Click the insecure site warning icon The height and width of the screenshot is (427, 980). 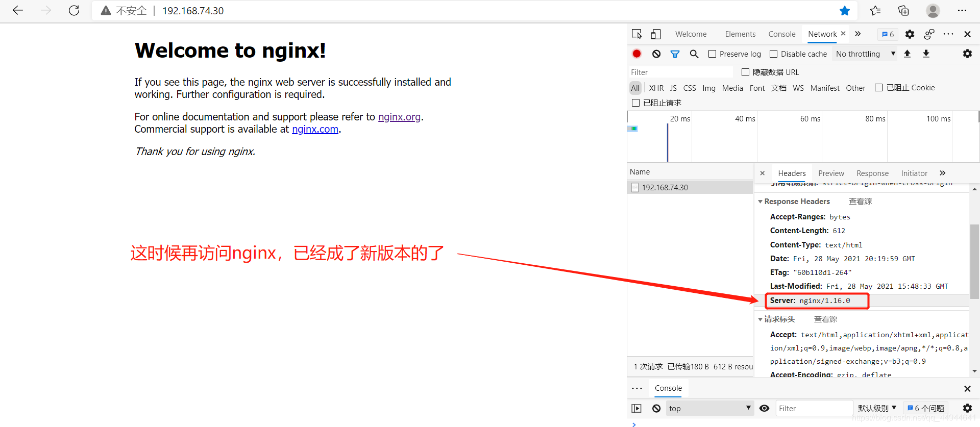point(106,11)
